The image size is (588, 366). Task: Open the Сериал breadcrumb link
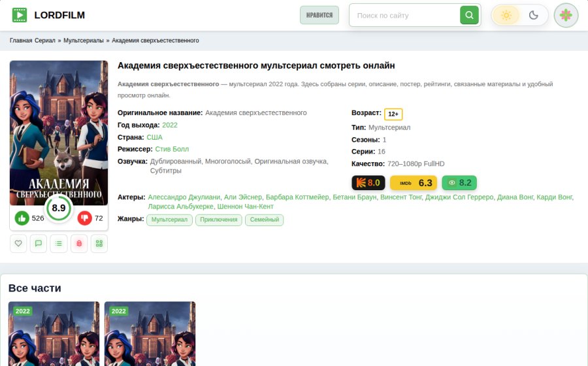pos(44,41)
